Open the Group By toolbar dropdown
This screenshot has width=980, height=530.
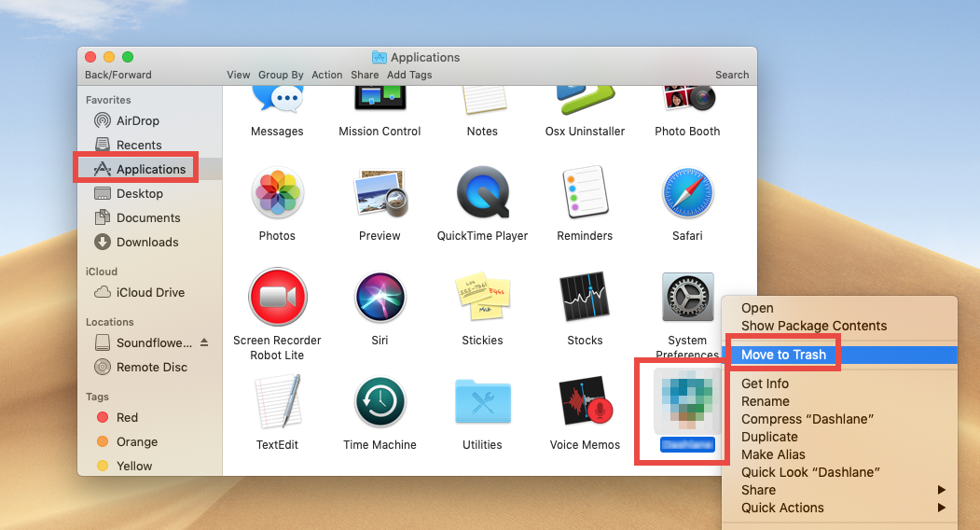click(281, 75)
